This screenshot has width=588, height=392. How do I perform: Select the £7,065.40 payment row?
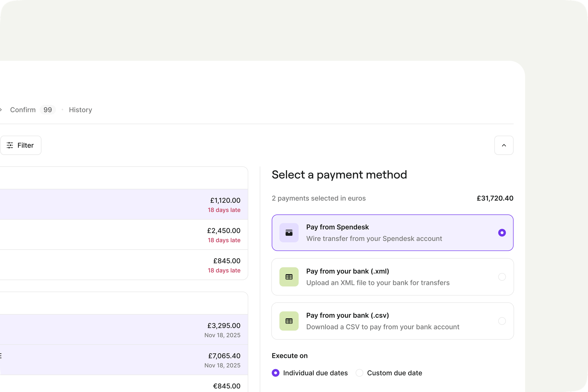(x=125, y=360)
